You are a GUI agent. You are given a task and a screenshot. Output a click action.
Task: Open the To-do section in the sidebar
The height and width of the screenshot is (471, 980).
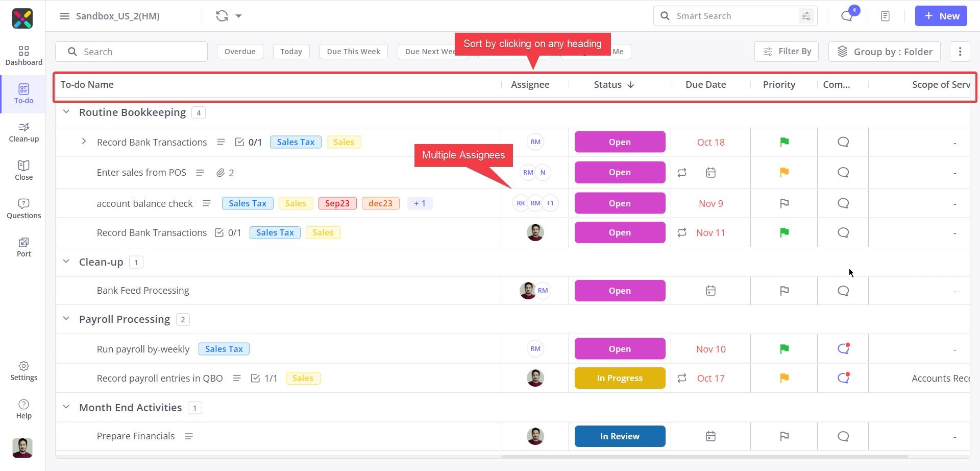(23, 93)
